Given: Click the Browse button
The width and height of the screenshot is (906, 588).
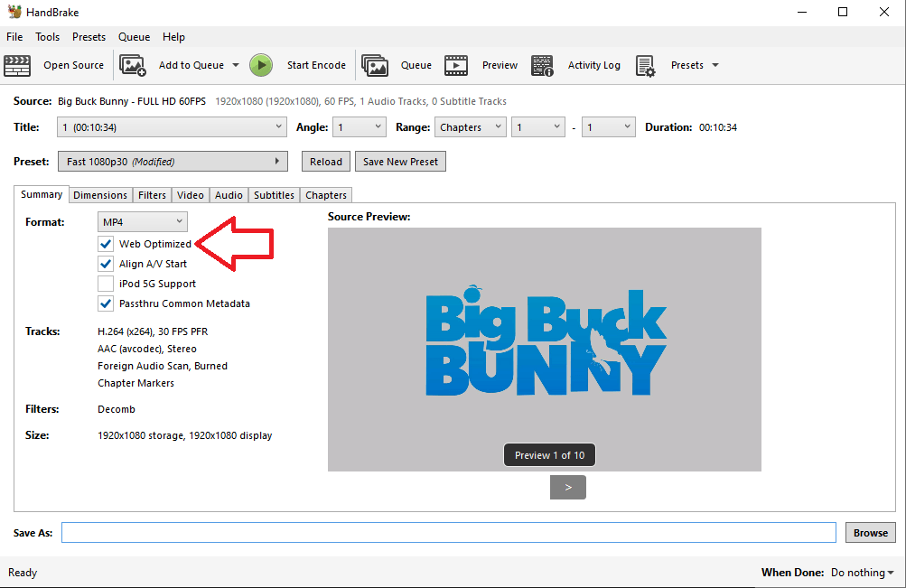Looking at the screenshot, I should point(871,533).
